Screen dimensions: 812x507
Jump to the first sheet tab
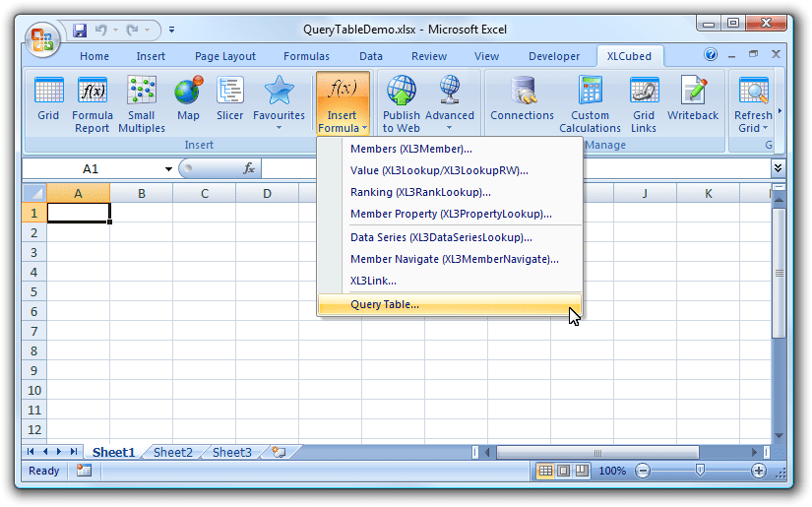pos(31,452)
